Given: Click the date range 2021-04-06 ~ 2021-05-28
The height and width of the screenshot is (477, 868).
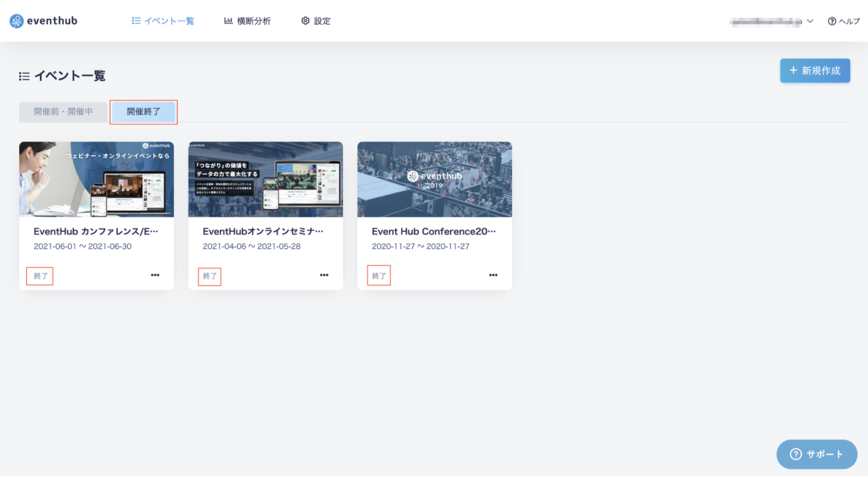Looking at the screenshot, I should click(x=252, y=246).
